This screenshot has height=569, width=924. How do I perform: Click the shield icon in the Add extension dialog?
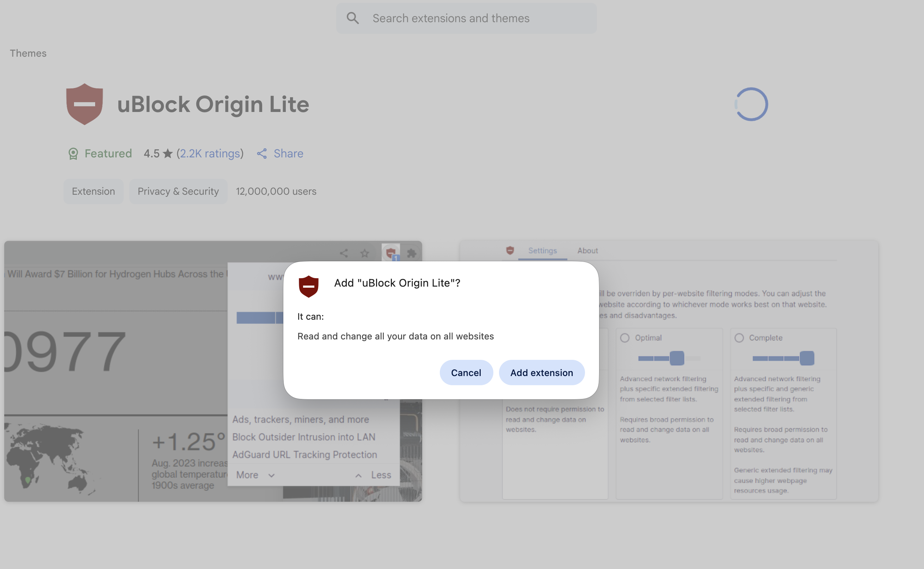pos(308,286)
